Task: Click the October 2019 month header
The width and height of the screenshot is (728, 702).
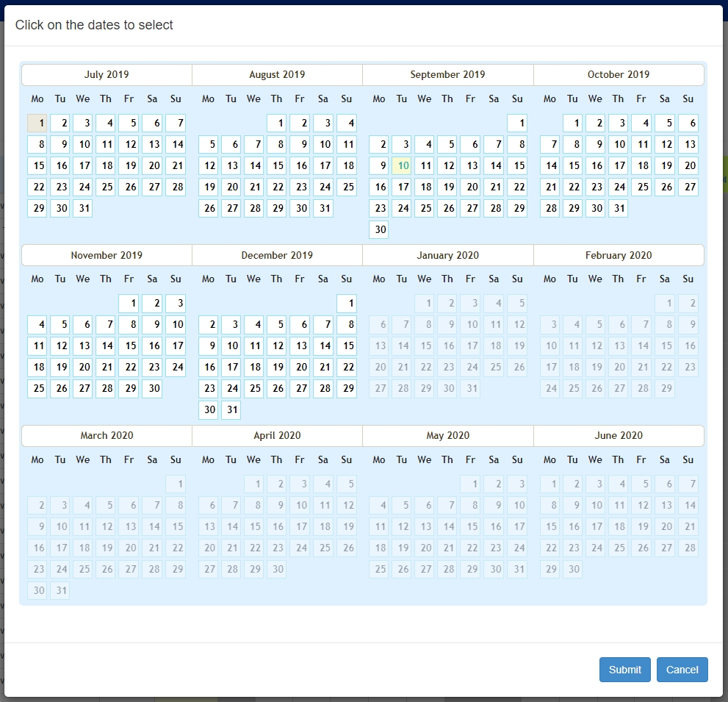Action: click(x=619, y=75)
